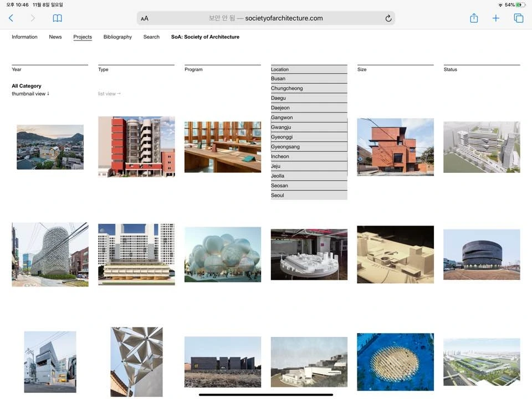Choose Seoul in the Location list

click(x=309, y=196)
